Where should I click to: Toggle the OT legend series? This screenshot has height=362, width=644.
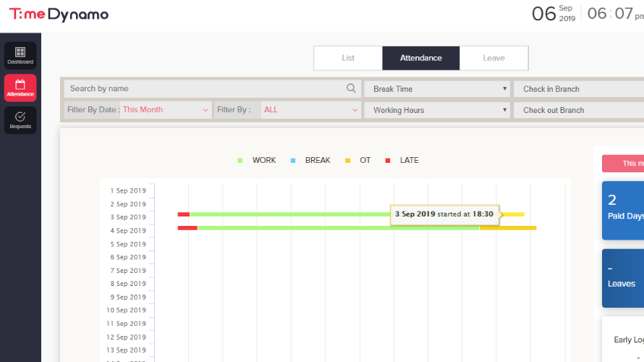(358, 160)
